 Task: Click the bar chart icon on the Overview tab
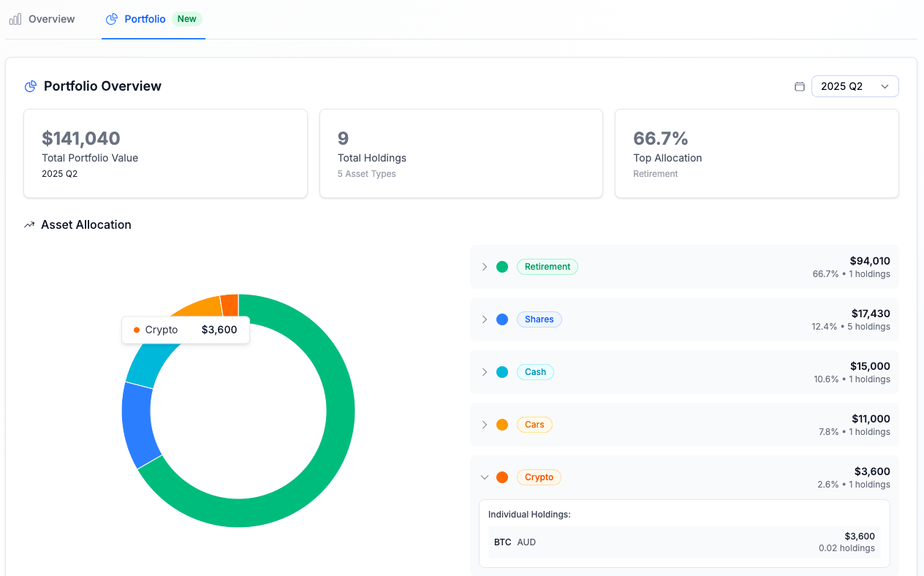click(x=15, y=19)
